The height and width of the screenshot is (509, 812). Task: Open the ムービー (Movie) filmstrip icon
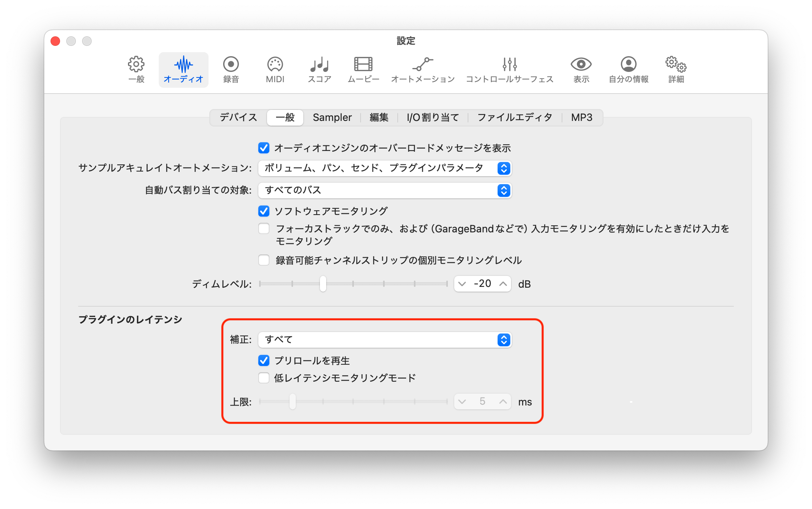tap(363, 69)
